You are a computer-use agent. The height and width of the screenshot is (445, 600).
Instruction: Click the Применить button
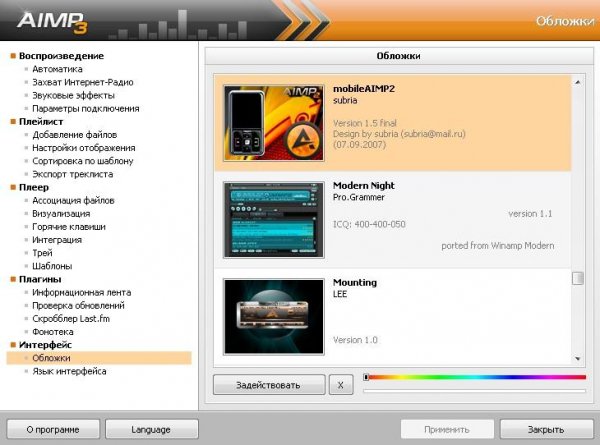tap(447, 429)
